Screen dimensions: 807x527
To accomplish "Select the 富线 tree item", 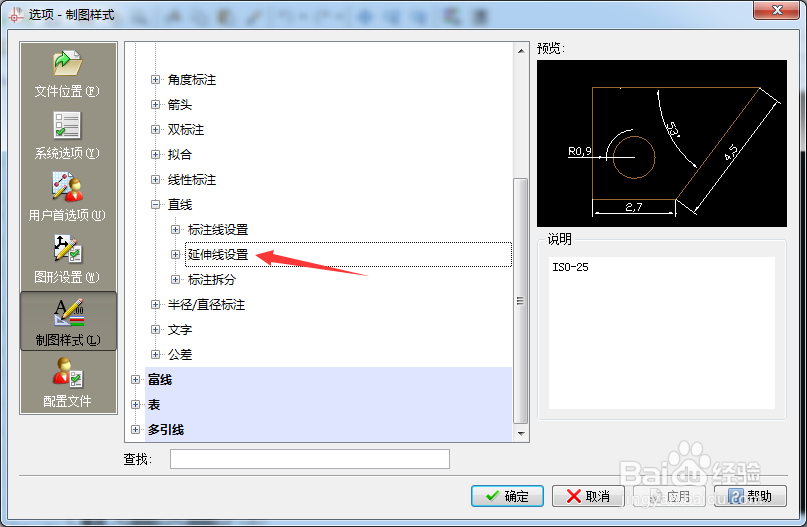I will click(160, 380).
